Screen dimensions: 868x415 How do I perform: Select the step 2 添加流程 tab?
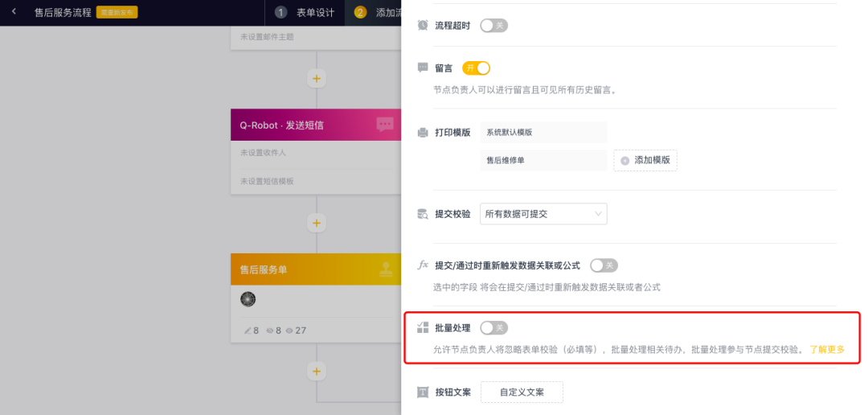click(374, 13)
